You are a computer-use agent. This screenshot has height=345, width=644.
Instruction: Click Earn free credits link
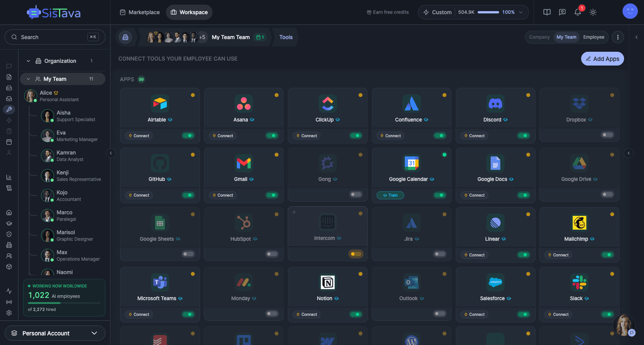tap(388, 12)
